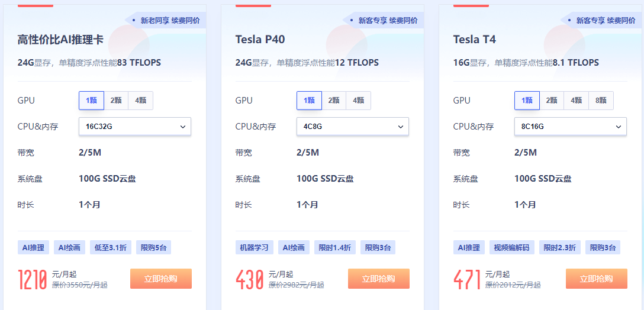
Task: Select 1颗 GPU for Tesla P40
Action: pyautogui.click(x=309, y=101)
